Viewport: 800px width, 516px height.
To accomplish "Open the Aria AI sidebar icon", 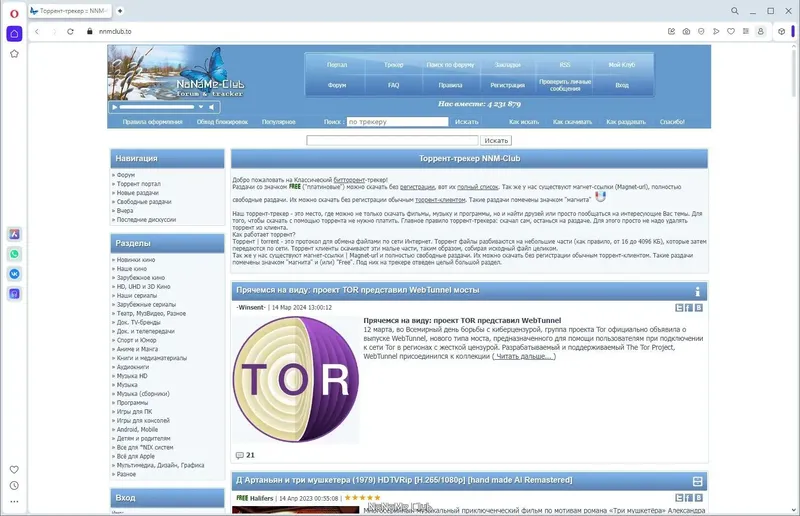I will click(14, 234).
